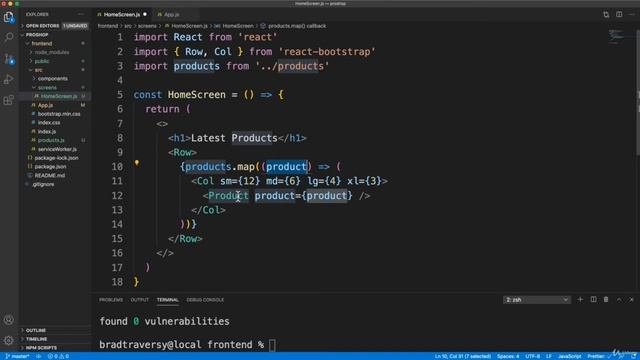
Task: Open editor more actions menu
Action: point(632,14)
